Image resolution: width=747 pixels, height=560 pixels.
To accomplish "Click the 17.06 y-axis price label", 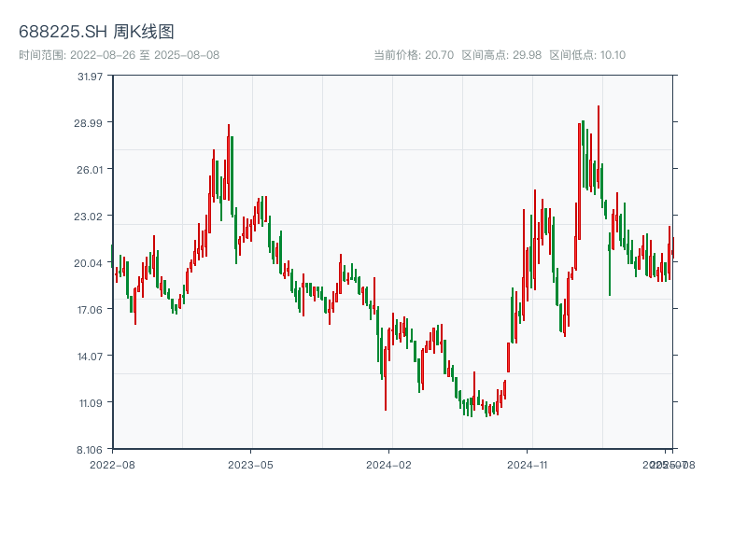I will click(x=89, y=309).
